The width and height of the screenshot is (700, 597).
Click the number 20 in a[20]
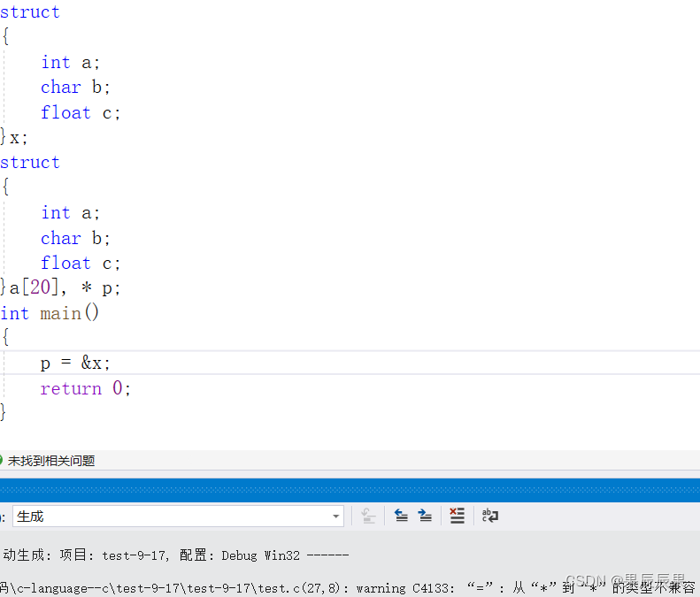40,287
